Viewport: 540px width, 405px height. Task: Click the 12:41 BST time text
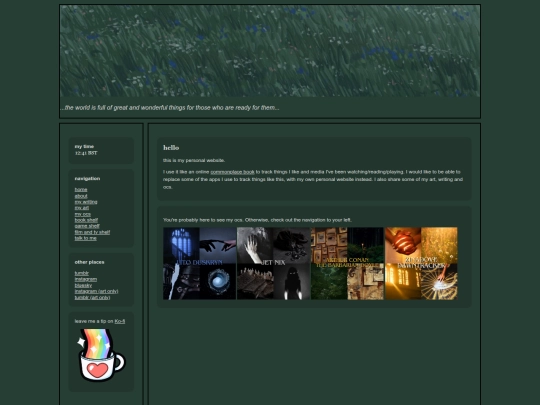click(x=86, y=153)
